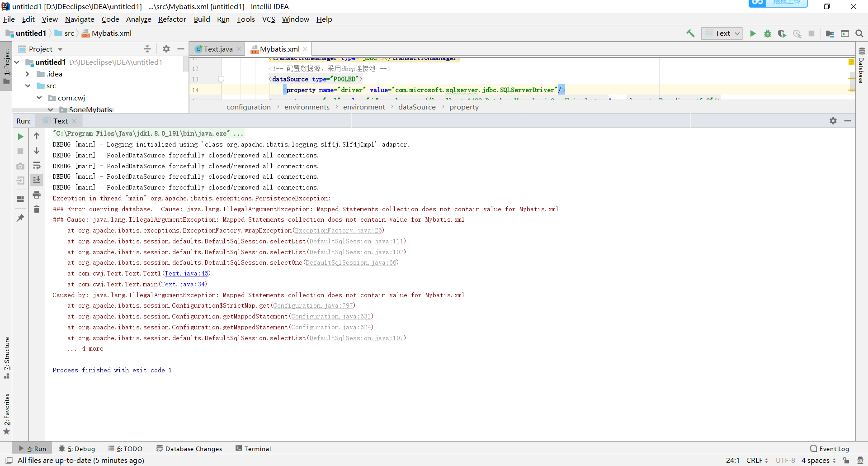Follow ExceptionFactory.java:26 link

(338, 230)
